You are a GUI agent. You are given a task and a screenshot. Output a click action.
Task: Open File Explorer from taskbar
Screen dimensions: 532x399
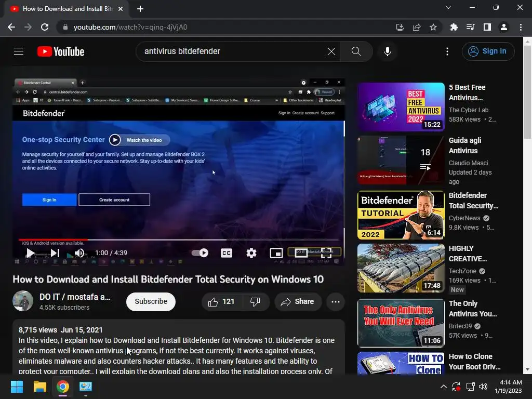pyautogui.click(x=39, y=387)
